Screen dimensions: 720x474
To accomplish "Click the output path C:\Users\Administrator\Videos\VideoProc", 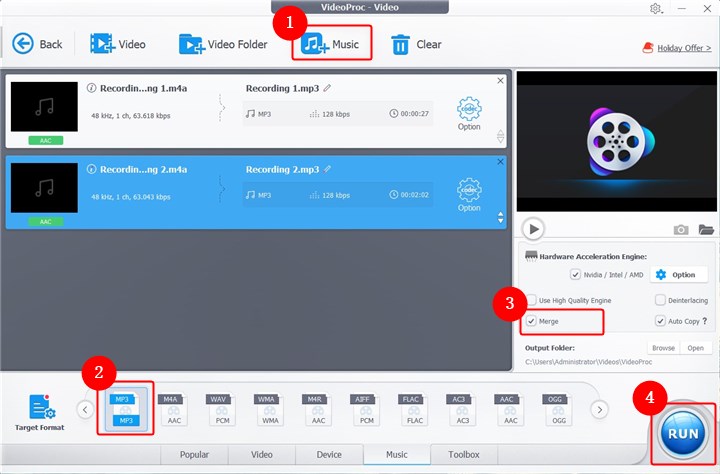I will pos(588,361).
